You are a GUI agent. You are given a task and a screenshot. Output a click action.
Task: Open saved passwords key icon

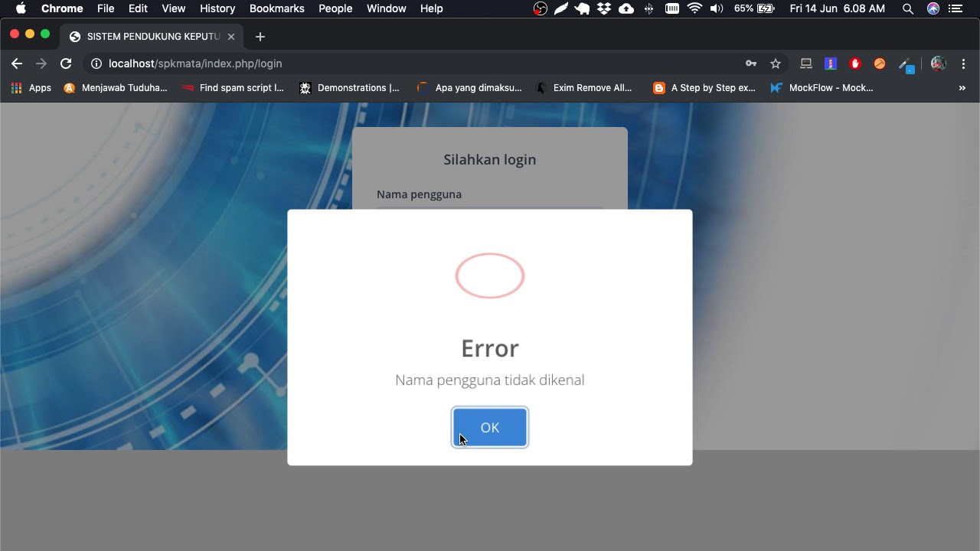point(751,64)
